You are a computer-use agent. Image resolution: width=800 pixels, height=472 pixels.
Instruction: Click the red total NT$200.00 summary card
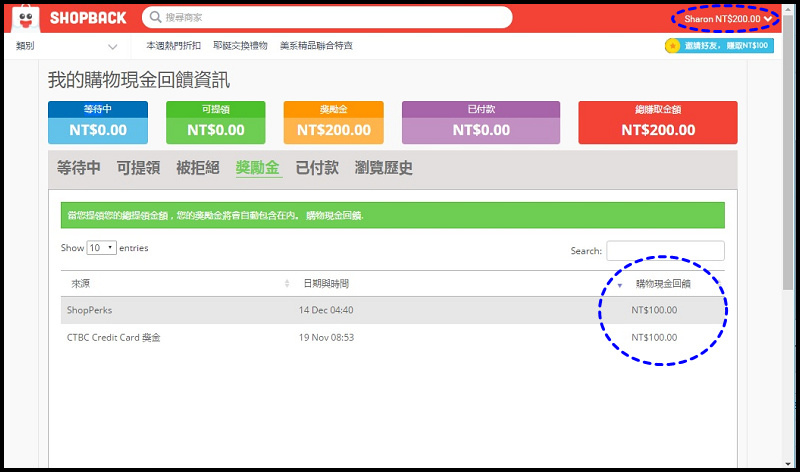(658, 122)
